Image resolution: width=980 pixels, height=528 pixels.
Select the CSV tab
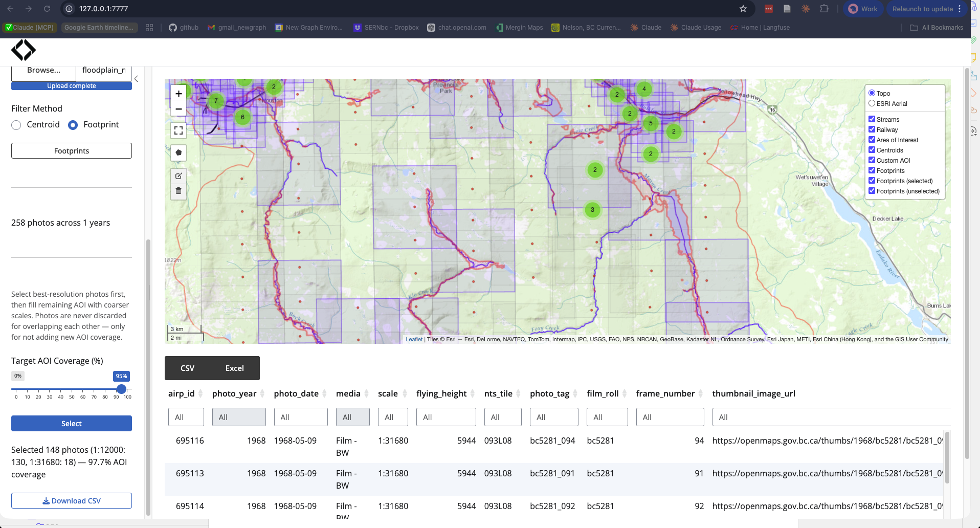[x=187, y=368]
